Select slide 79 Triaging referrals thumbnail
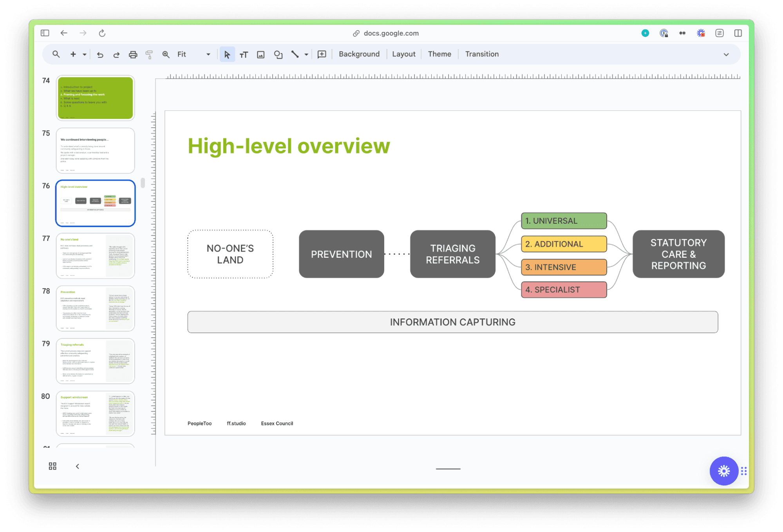Screen dimensions: 783x532 96,361
